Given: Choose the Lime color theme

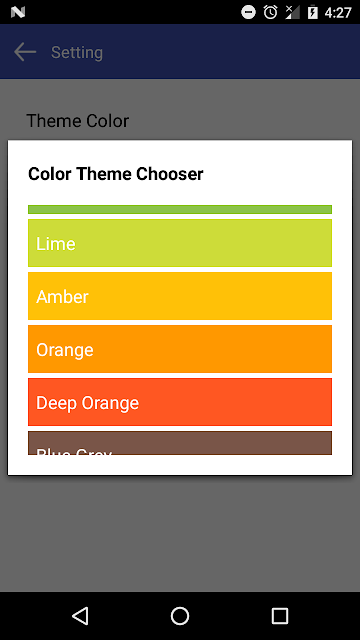Looking at the screenshot, I should click(x=180, y=243).
